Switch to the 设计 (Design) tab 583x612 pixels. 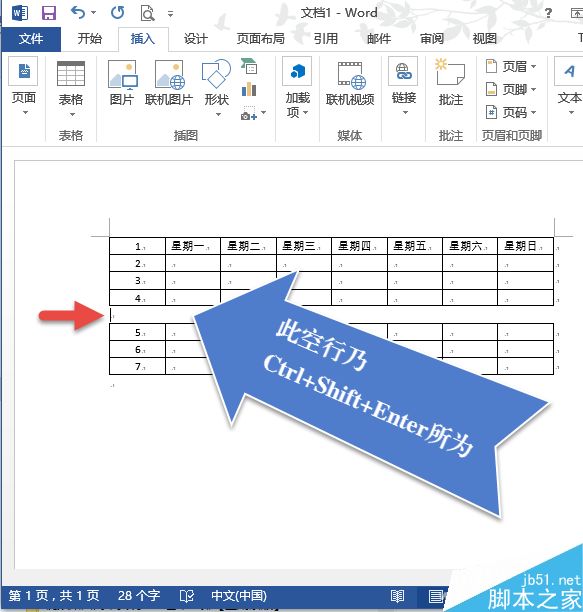[x=196, y=39]
